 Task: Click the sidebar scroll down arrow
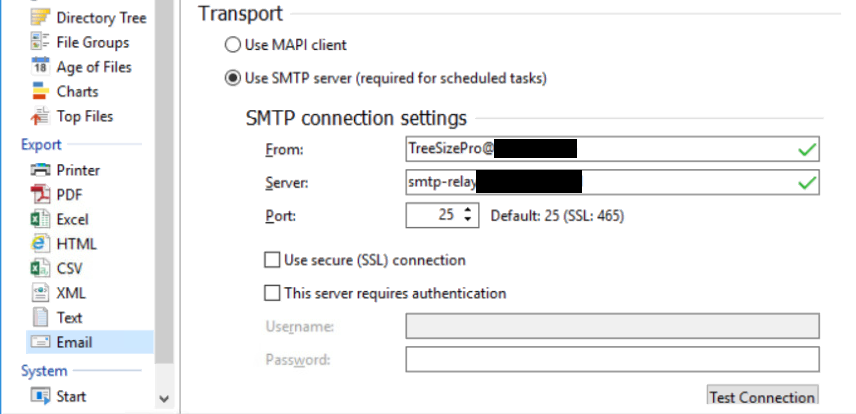click(x=164, y=399)
